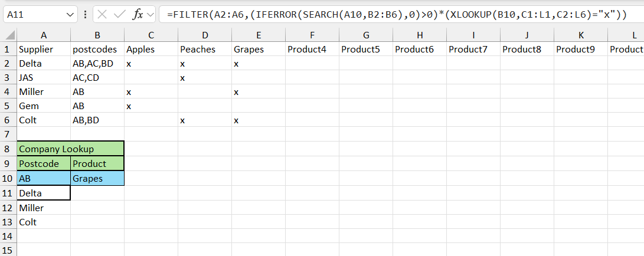Click the blue AB postcode cell

coord(44,179)
